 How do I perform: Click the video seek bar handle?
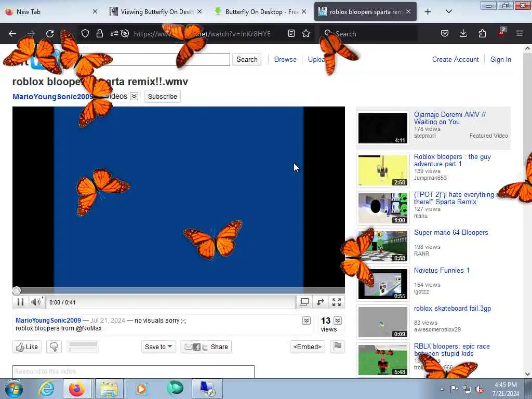pyautogui.click(x=16, y=290)
